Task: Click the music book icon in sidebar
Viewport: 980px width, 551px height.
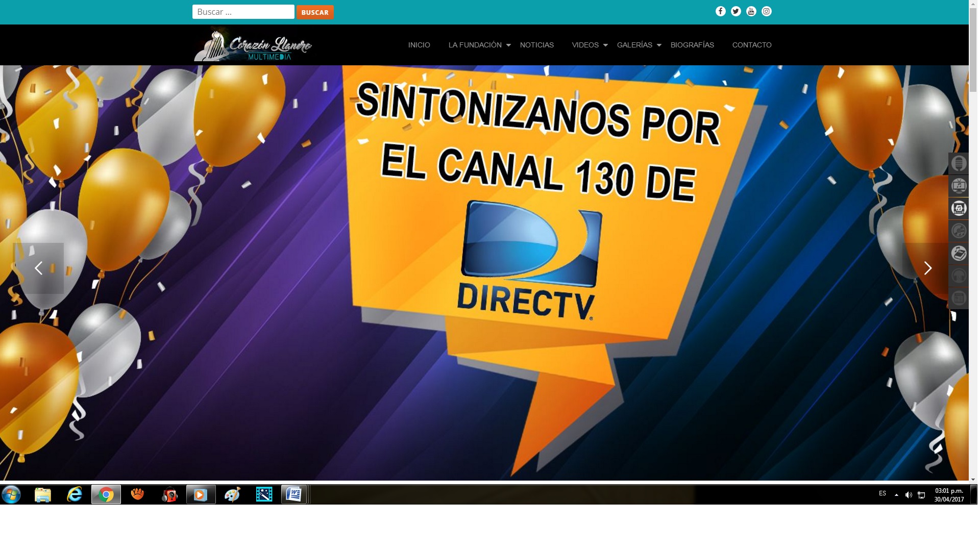Action: pos(959,253)
